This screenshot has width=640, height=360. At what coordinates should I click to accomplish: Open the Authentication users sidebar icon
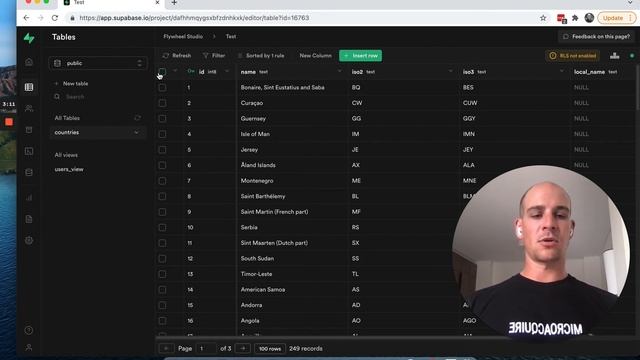[29, 108]
